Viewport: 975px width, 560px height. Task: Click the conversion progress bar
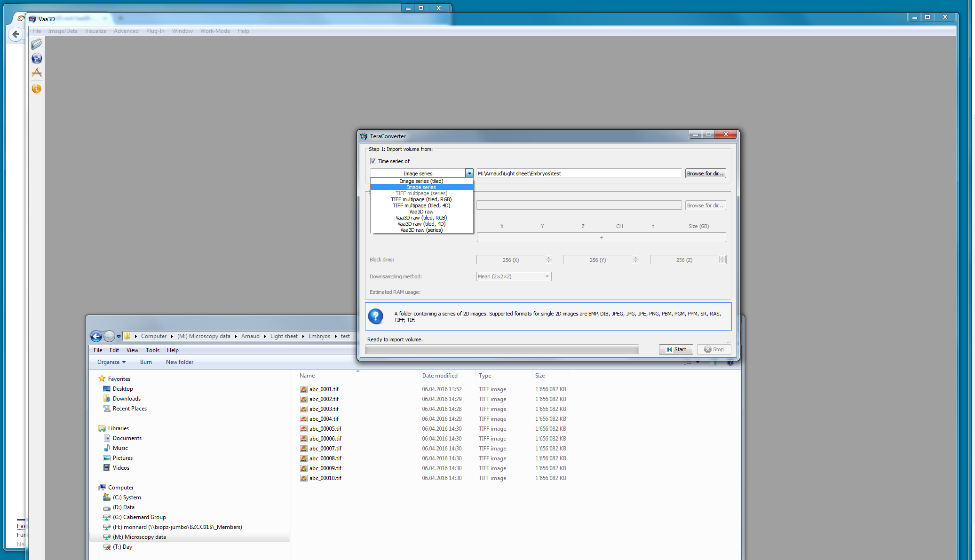pos(502,349)
